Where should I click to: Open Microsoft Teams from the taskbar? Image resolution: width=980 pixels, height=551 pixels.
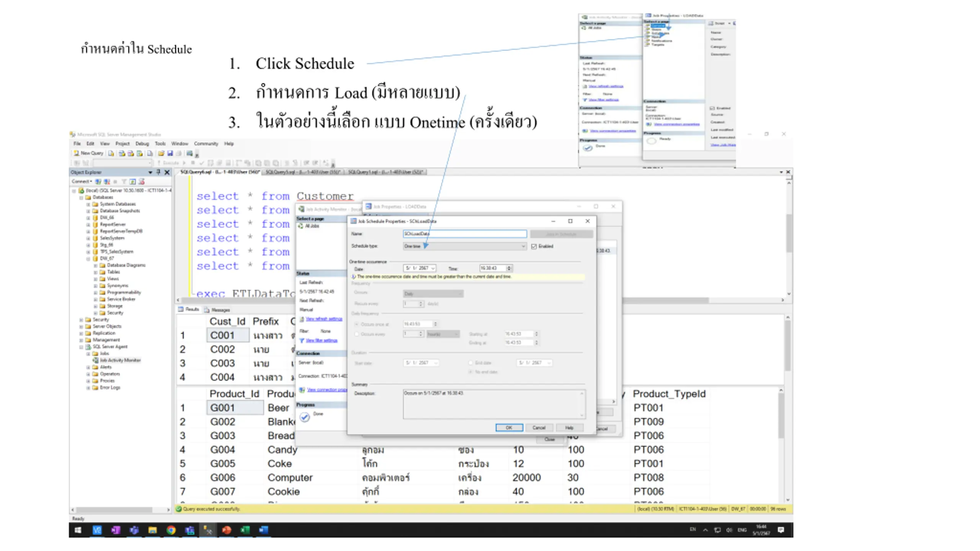pos(134,530)
